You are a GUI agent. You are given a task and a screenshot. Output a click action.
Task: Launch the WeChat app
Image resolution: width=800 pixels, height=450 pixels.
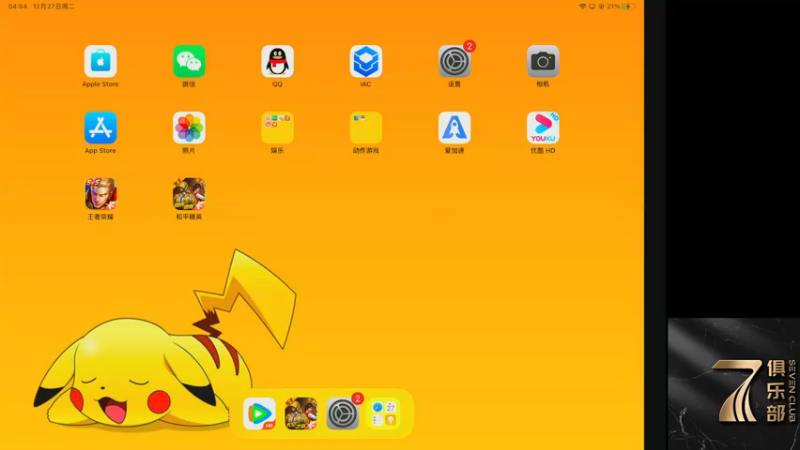coord(189,62)
